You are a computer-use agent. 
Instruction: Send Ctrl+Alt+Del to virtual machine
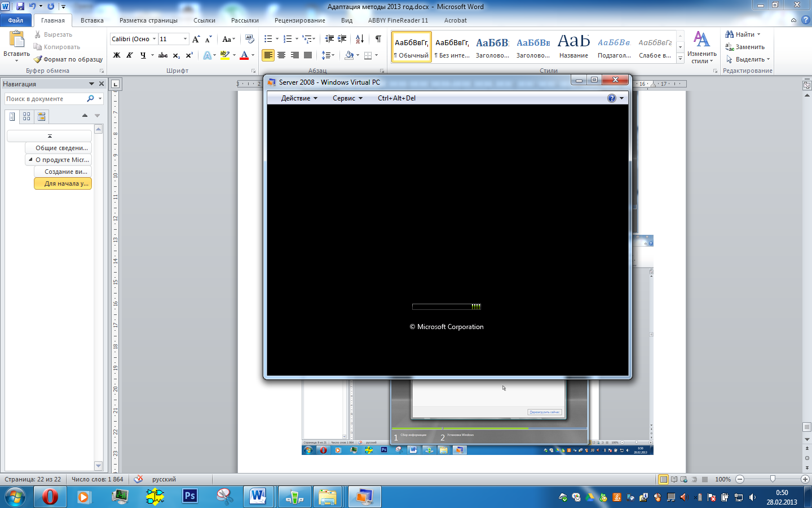point(396,98)
